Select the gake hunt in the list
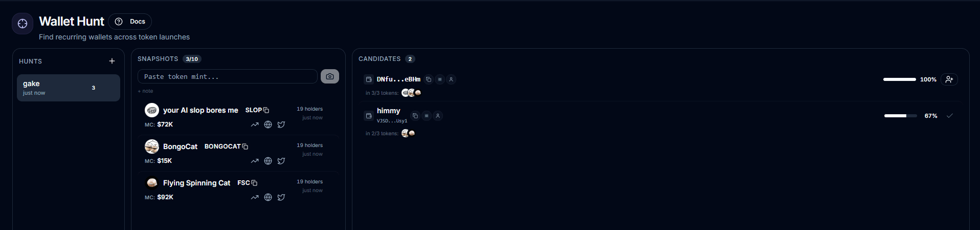The width and height of the screenshot is (980, 230). [x=69, y=88]
